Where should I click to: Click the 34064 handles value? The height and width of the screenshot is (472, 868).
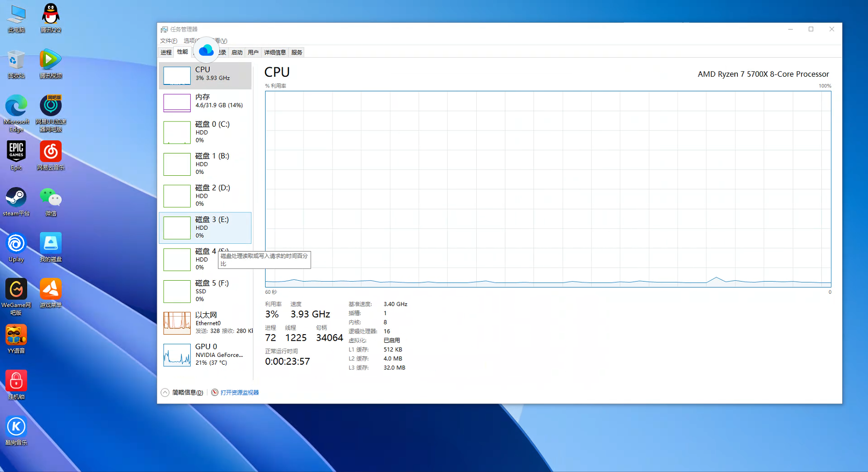pos(329,337)
